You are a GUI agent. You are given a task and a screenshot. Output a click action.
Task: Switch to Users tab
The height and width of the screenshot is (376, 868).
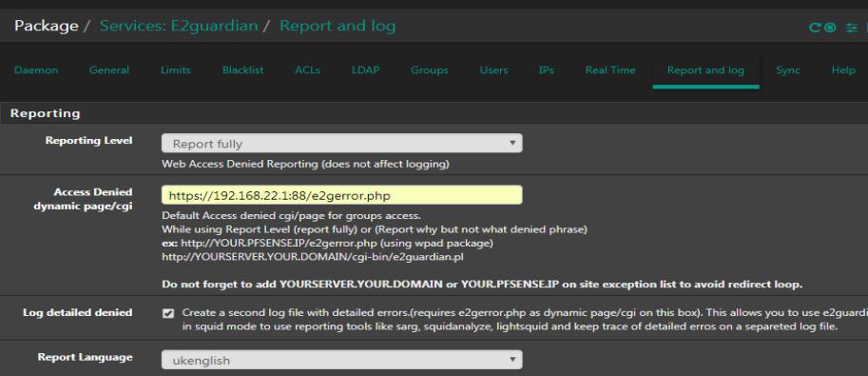pyautogui.click(x=493, y=70)
